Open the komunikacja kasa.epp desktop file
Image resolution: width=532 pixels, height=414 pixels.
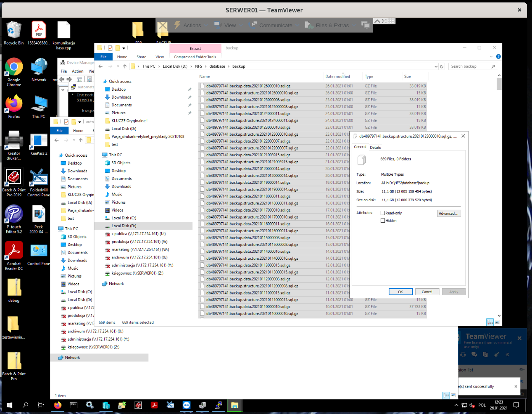pos(64,35)
